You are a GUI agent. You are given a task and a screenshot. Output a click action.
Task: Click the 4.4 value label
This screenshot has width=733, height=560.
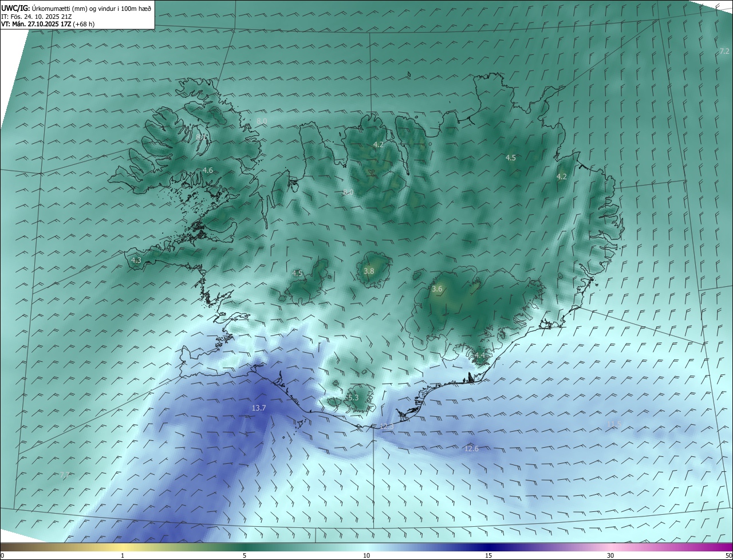coord(480,356)
